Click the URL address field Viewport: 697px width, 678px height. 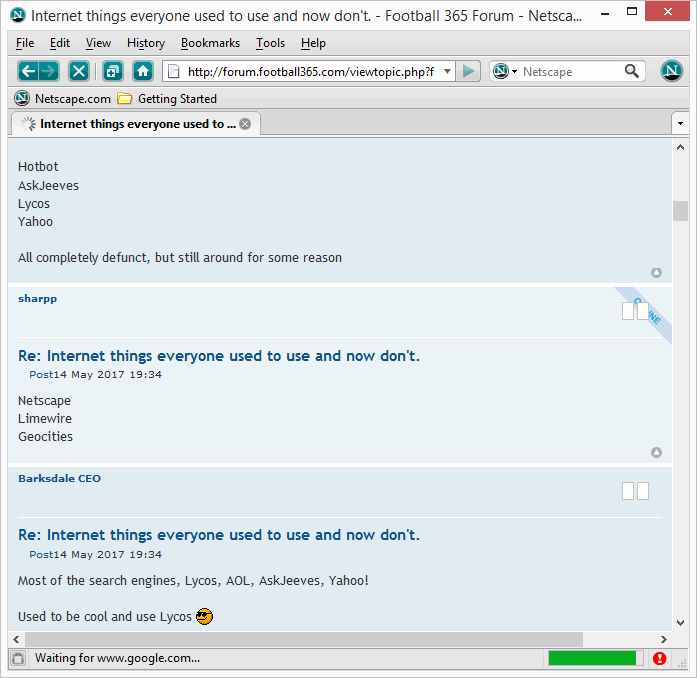[310, 72]
